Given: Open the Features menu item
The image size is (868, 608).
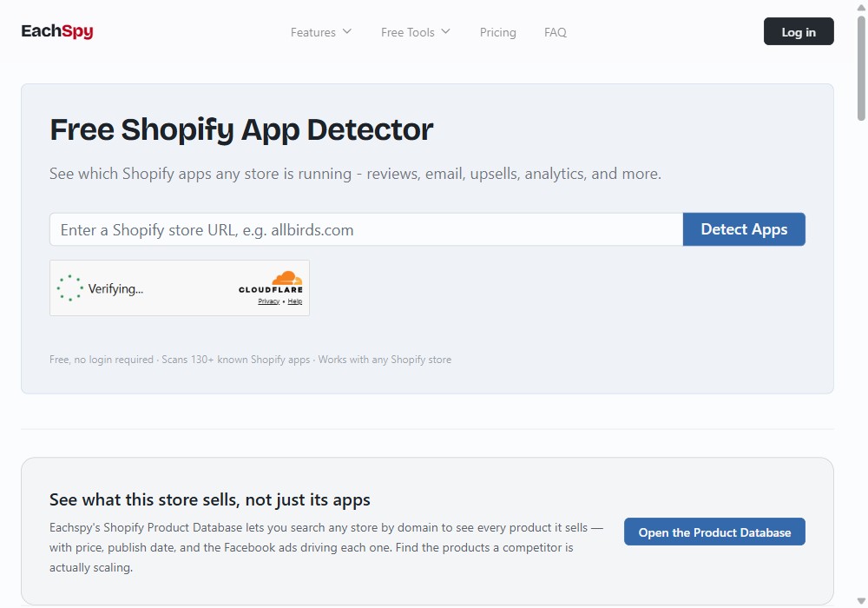Looking at the screenshot, I should tap(312, 32).
